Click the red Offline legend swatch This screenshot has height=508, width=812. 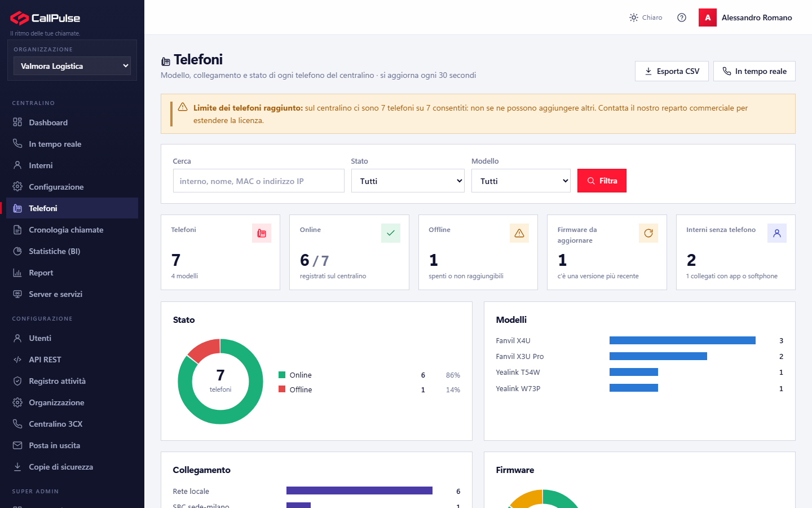pos(282,389)
